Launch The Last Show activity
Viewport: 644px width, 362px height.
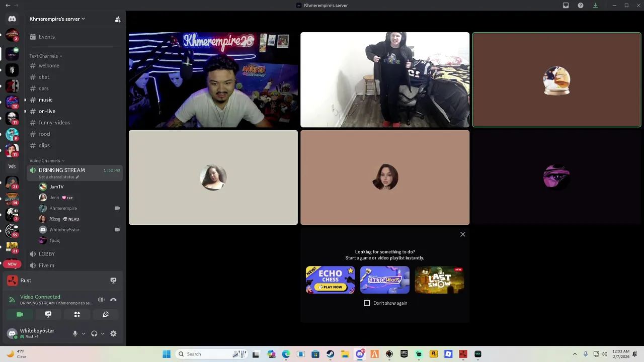pos(439,280)
